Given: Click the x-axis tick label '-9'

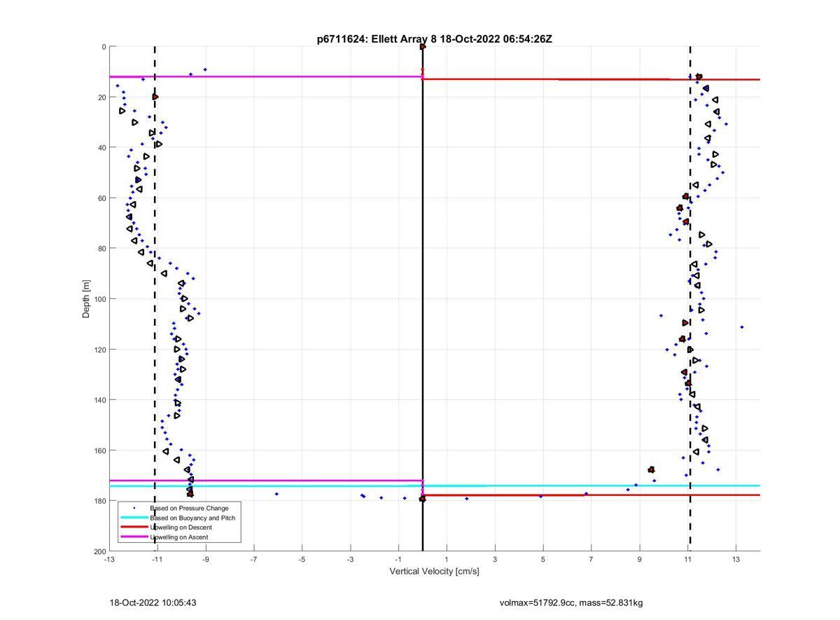Looking at the screenshot, I should point(206,560).
